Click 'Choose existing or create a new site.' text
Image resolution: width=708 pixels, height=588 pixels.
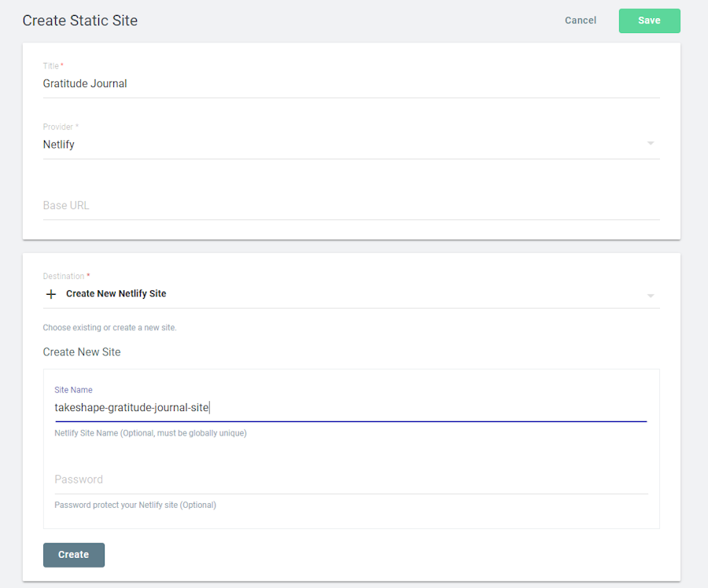tap(109, 328)
